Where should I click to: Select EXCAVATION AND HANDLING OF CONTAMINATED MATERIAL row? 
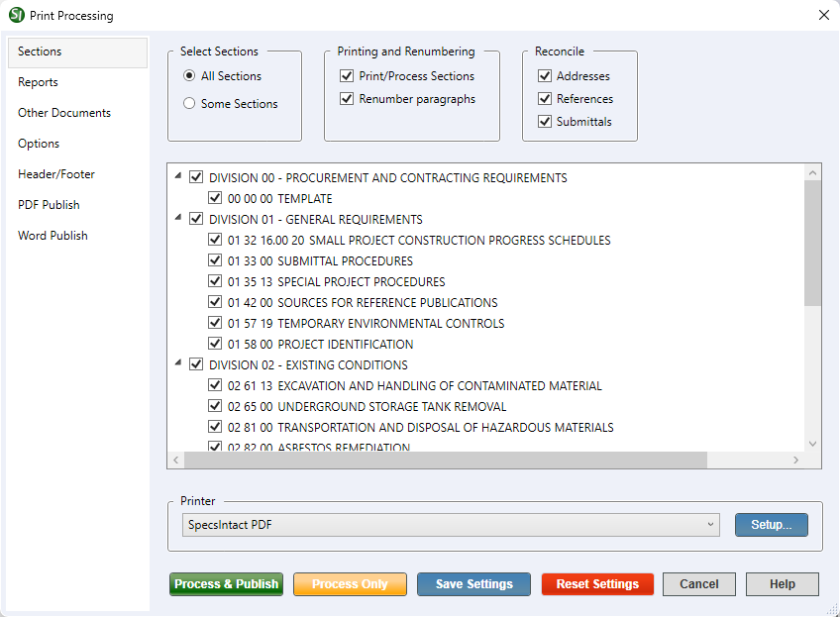coord(415,386)
